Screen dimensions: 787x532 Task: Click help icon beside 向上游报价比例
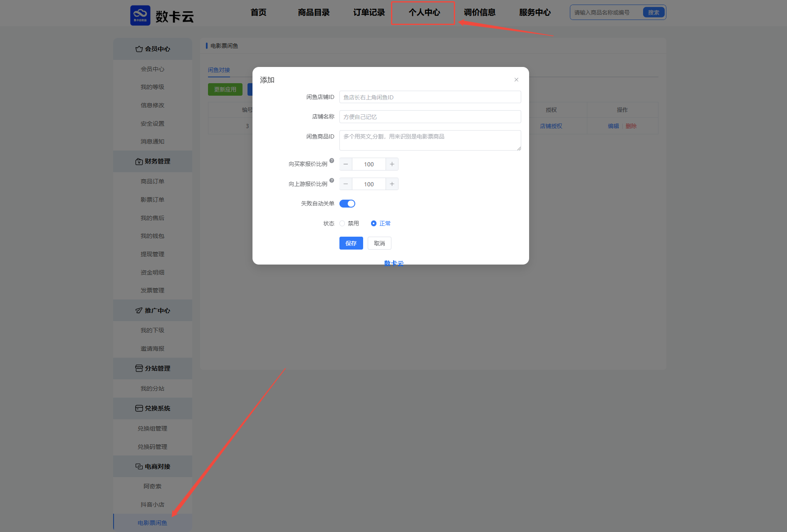point(332,181)
